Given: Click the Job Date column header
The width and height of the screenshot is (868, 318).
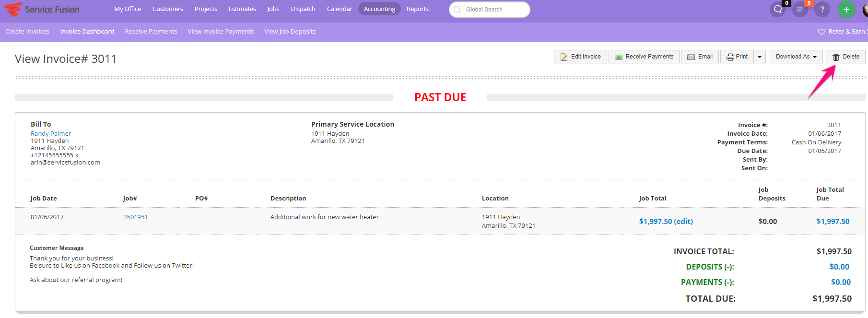Looking at the screenshot, I should (44, 198).
